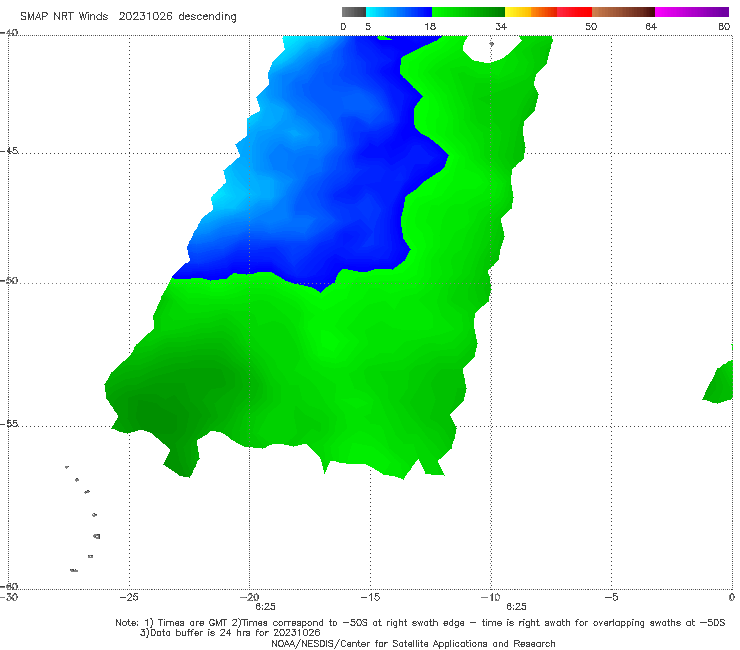Click the brown segment of the color bar
The width and height of the screenshot is (740, 650).
point(623,12)
